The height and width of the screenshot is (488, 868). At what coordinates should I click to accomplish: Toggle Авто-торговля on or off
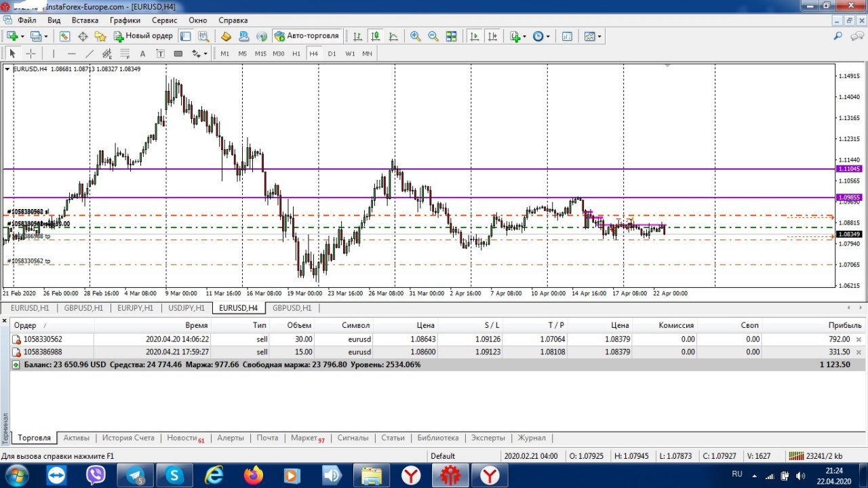(307, 36)
